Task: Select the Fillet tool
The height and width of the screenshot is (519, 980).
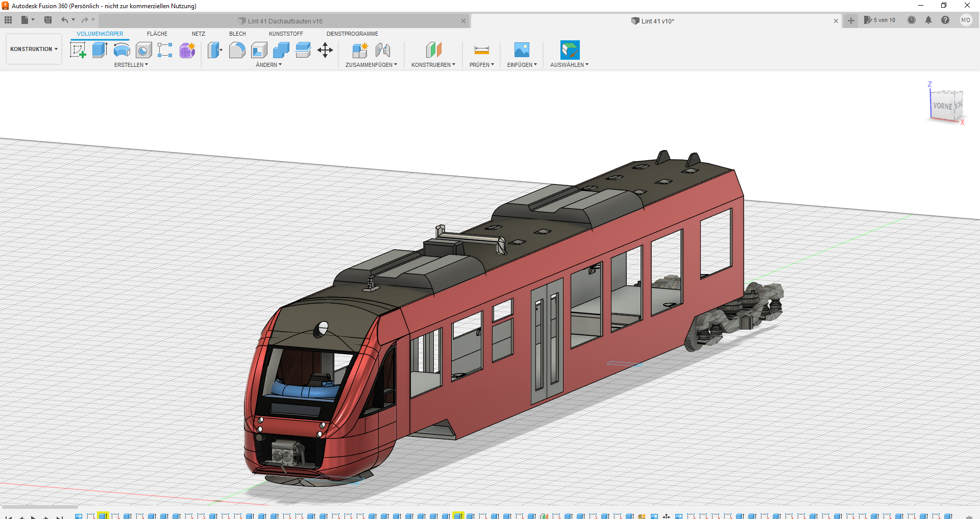Action: 237,50
